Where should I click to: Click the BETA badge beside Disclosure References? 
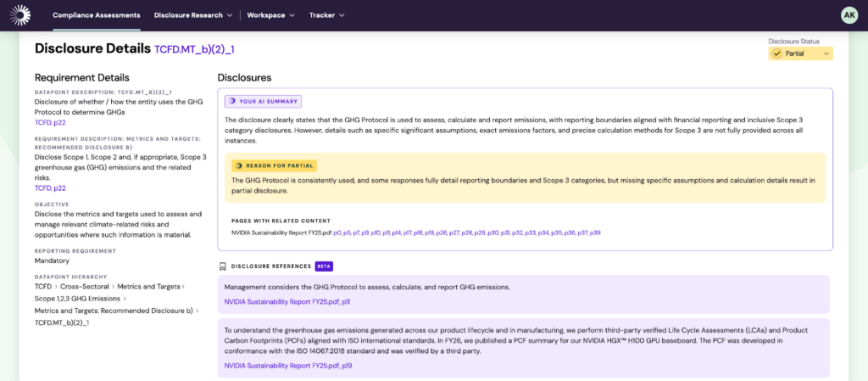[324, 266]
